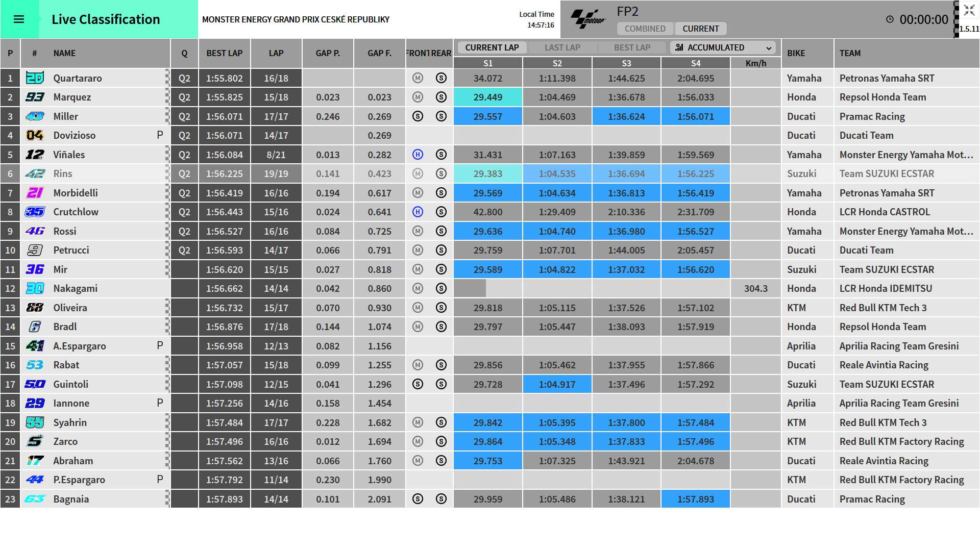Click Marquez's soft rear tyre icon
The width and height of the screenshot is (980, 551).
click(442, 97)
